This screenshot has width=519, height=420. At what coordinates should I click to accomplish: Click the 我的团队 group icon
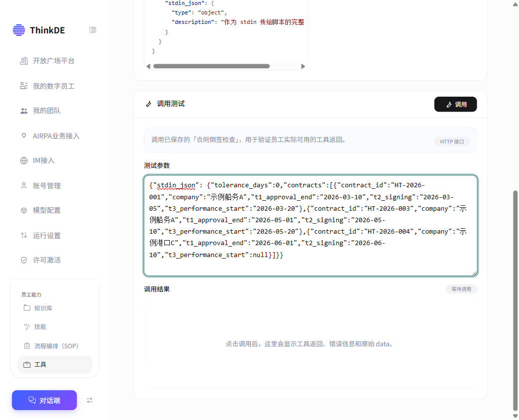tap(24, 111)
